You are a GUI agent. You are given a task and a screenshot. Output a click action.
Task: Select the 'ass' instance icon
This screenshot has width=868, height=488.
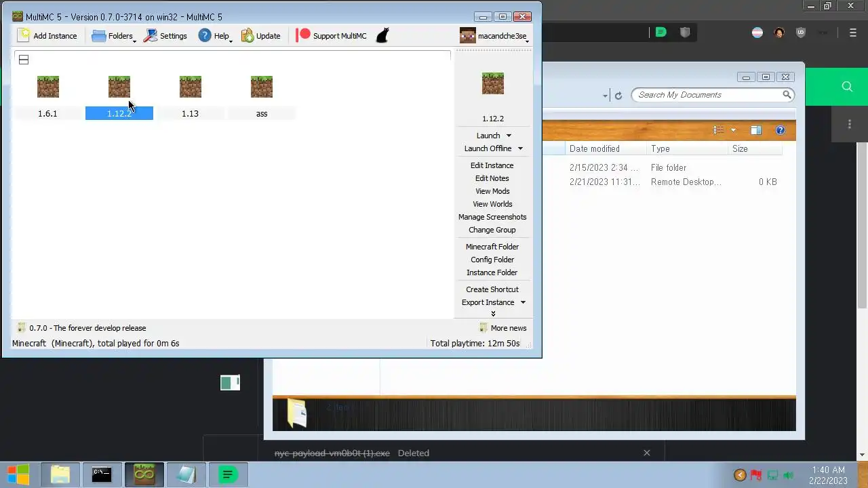pyautogui.click(x=262, y=87)
